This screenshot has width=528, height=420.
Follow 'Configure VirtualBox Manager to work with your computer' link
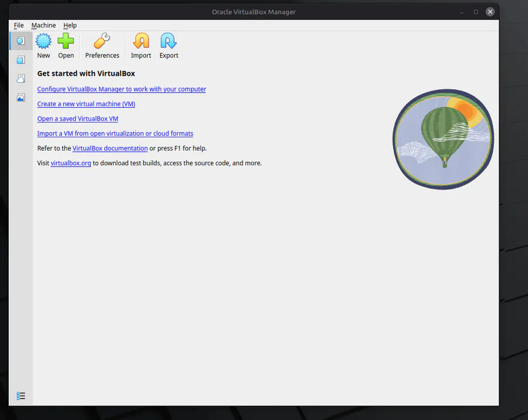click(x=121, y=89)
